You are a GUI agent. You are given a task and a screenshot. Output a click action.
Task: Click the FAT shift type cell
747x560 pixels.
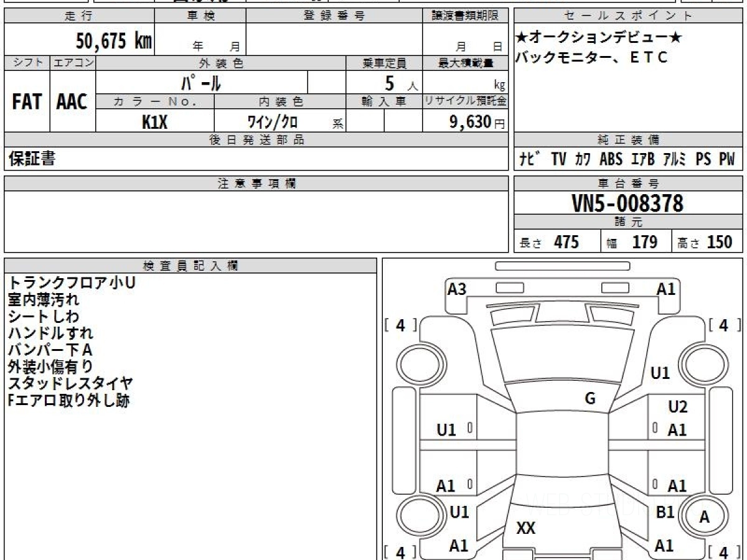27,102
